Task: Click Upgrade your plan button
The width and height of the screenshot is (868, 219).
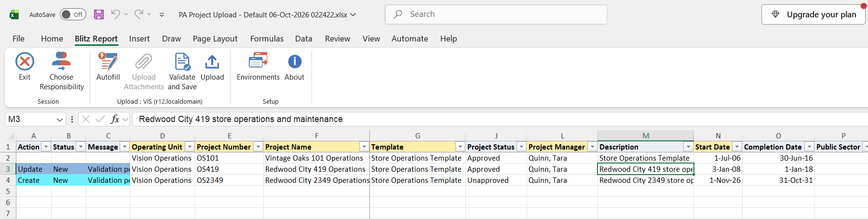Action: (x=814, y=14)
